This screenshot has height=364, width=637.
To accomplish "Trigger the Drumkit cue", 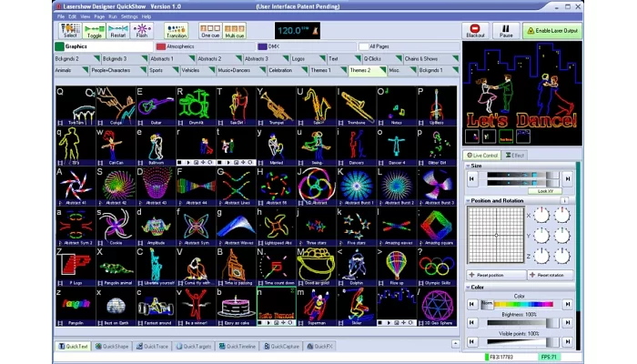I will [x=196, y=106].
